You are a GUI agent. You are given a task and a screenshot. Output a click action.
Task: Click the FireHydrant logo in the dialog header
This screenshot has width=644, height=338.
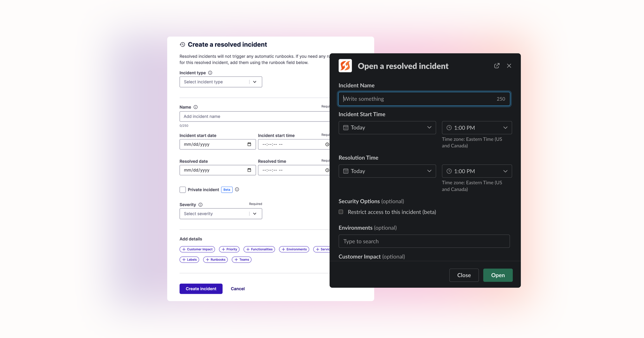click(345, 66)
